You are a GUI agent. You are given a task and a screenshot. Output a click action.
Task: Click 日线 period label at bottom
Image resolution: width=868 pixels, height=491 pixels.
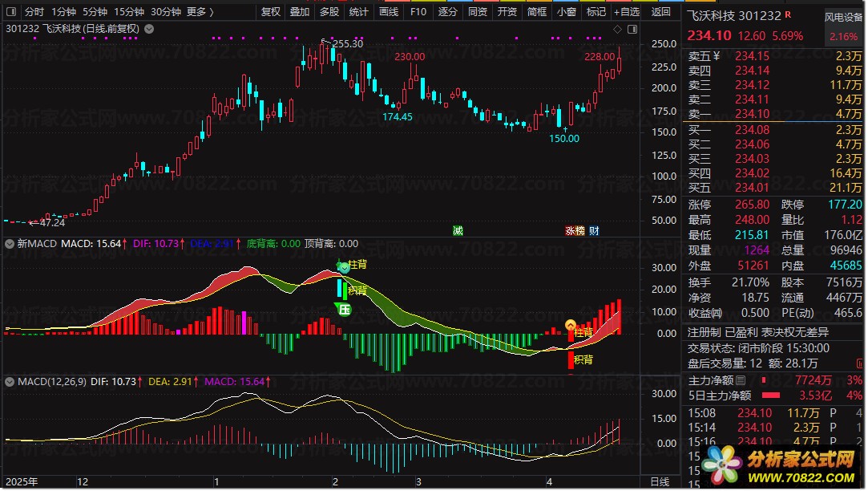coord(660,481)
